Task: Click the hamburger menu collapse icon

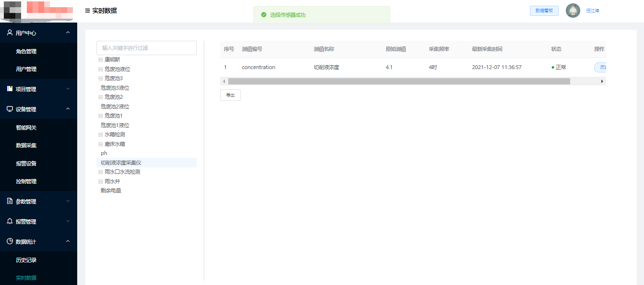Action: click(x=87, y=11)
